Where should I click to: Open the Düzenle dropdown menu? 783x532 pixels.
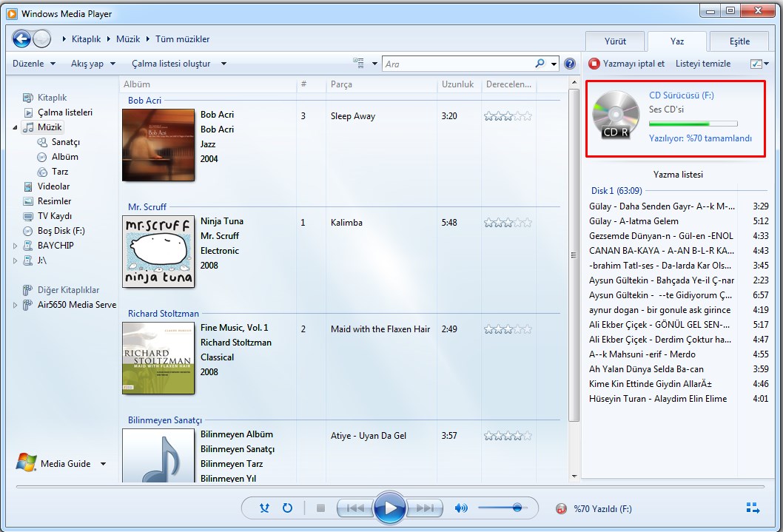point(34,64)
